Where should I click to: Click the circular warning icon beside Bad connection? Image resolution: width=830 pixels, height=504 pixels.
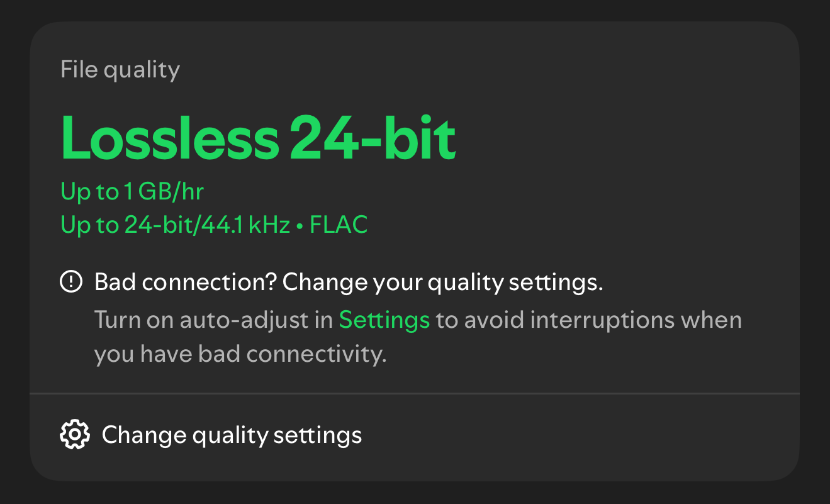[x=72, y=282]
